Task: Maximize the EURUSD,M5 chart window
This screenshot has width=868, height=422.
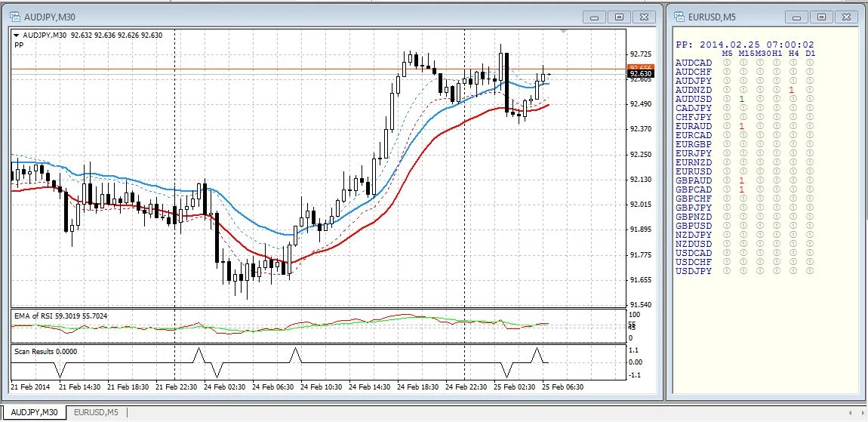Action: coord(821,17)
